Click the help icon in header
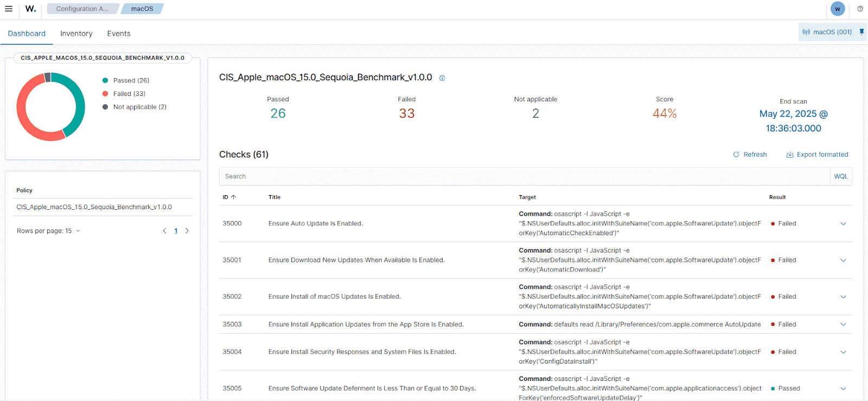Screen dimensions: 868x401 tap(860, 9)
